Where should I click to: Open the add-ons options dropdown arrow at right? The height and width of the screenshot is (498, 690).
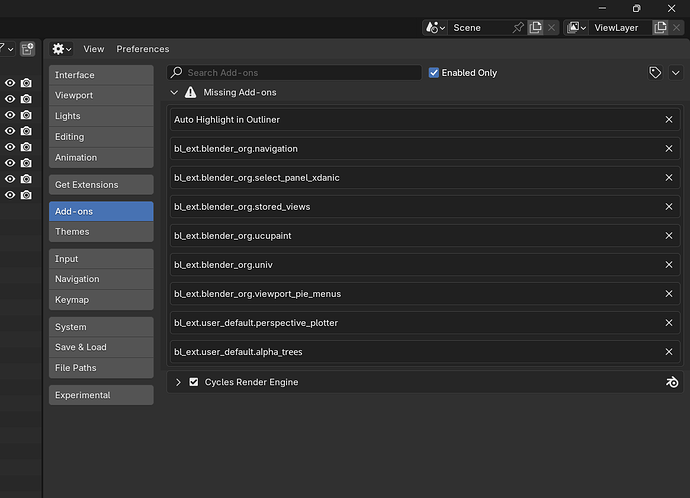pos(675,73)
